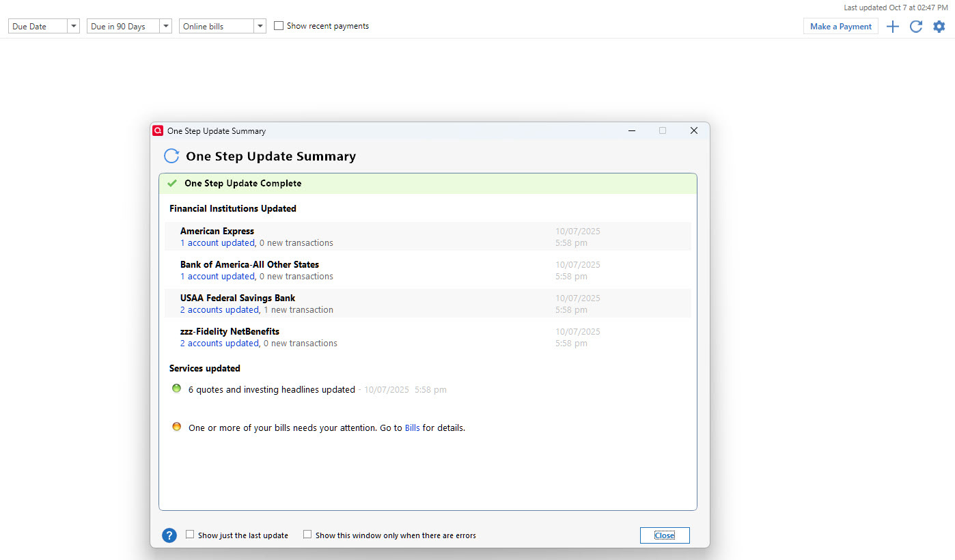Click the timestamp in the USAA Federal Savings row
Screen dimensions: 955x560
577,304
